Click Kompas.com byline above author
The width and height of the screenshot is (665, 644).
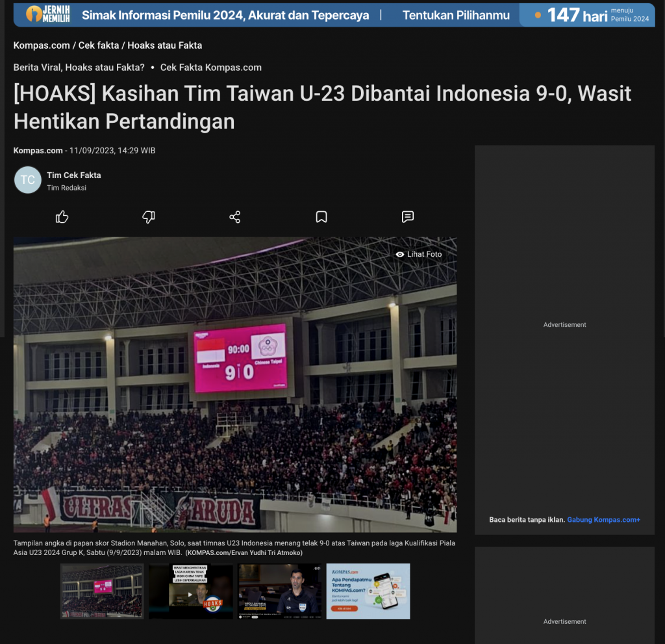38,151
